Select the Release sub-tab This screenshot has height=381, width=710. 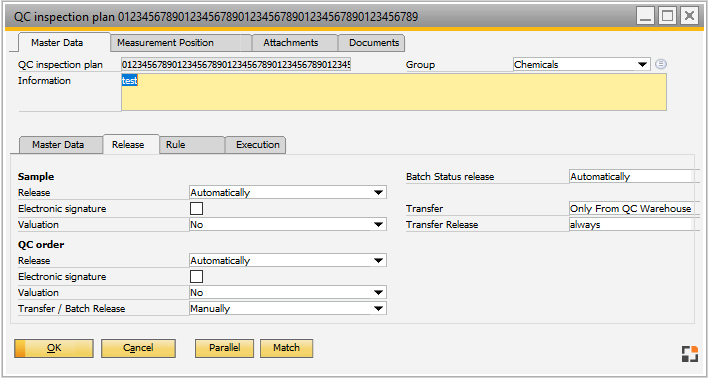[x=131, y=145]
